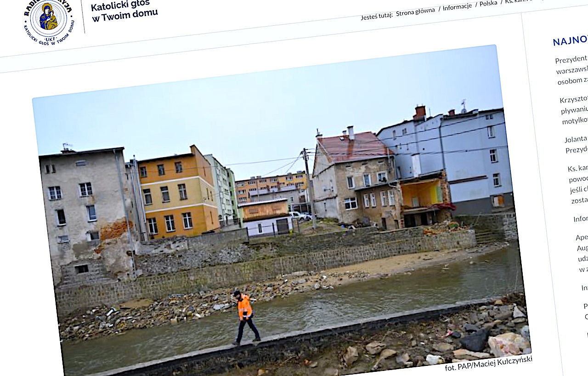Select the 'Polska' breadcrumb link

pyautogui.click(x=488, y=3)
